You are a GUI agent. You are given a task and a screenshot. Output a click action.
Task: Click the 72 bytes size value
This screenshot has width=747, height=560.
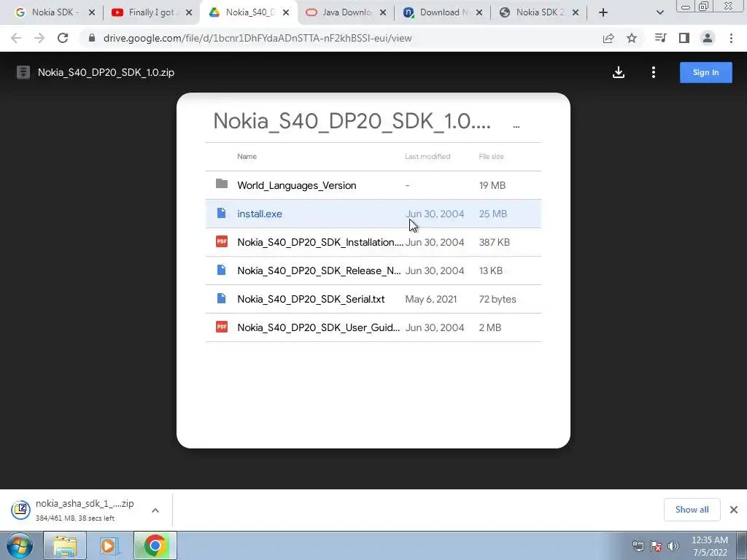498,299
